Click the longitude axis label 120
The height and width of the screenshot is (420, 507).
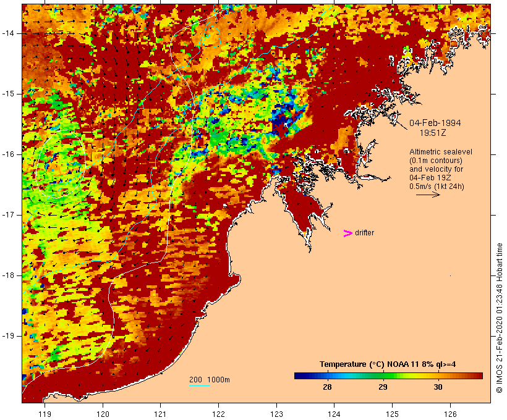tap(103, 414)
